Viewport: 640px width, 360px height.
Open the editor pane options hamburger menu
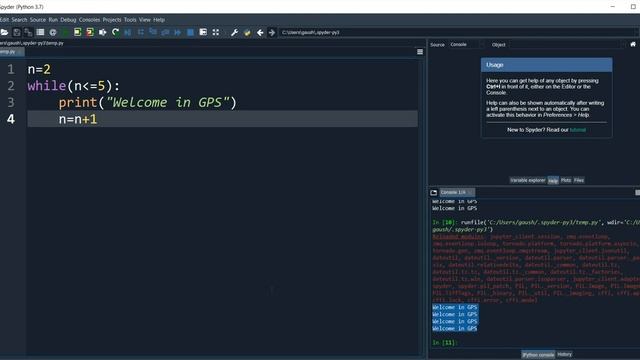pyautogui.click(x=420, y=52)
